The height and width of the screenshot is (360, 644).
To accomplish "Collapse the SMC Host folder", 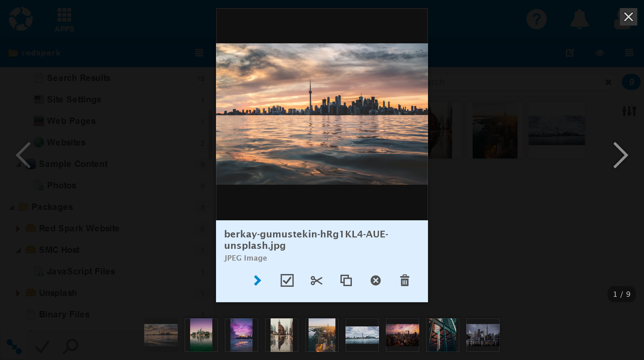I will tap(18, 251).
